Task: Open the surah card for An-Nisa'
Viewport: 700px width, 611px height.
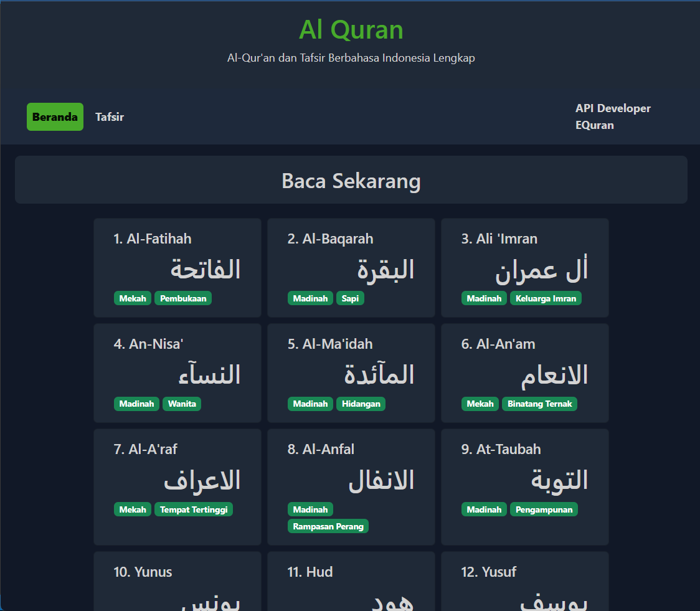Action: pyautogui.click(x=177, y=372)
